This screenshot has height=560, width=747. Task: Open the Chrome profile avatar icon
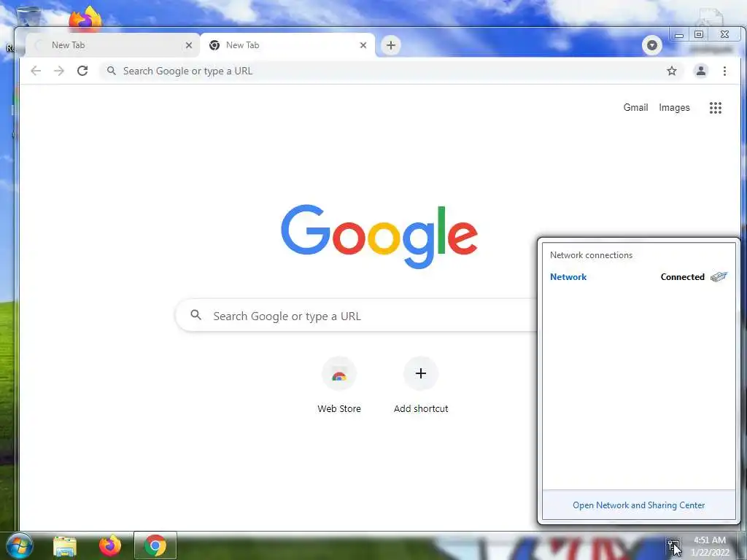pos(701,71)
